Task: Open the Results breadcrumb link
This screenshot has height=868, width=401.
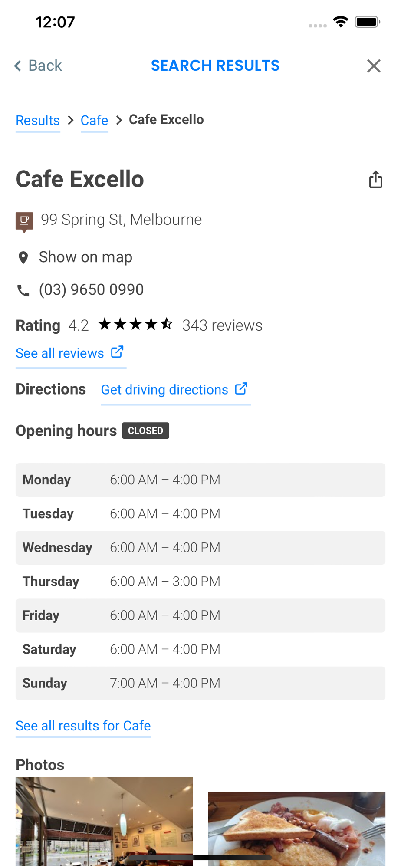Action: [38, 120]
